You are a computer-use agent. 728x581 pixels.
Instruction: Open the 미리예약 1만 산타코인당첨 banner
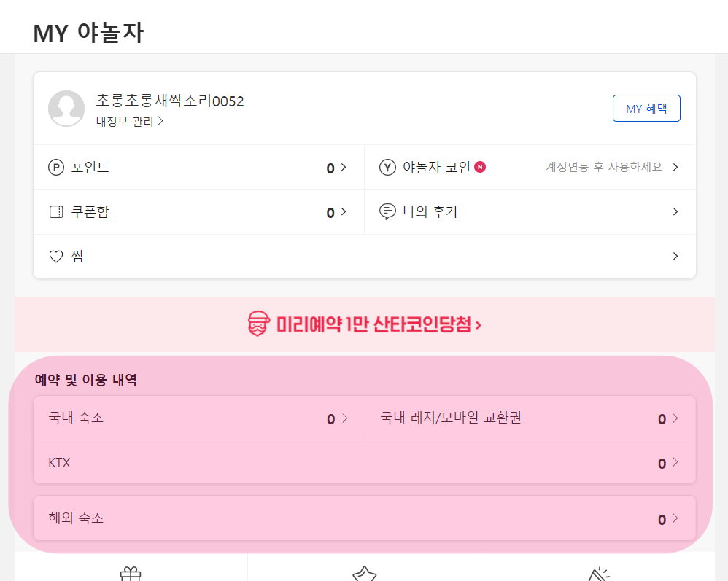tap(365, 324)
